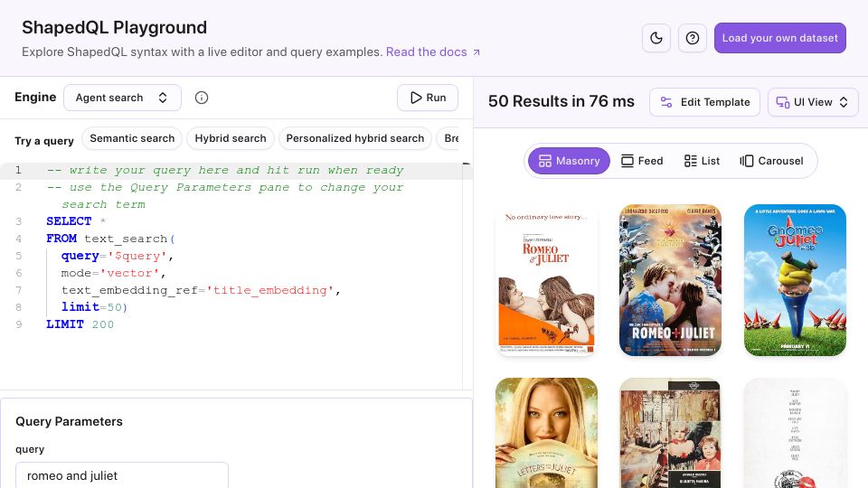Switch to Carousel layout tab

pos(771,161)
